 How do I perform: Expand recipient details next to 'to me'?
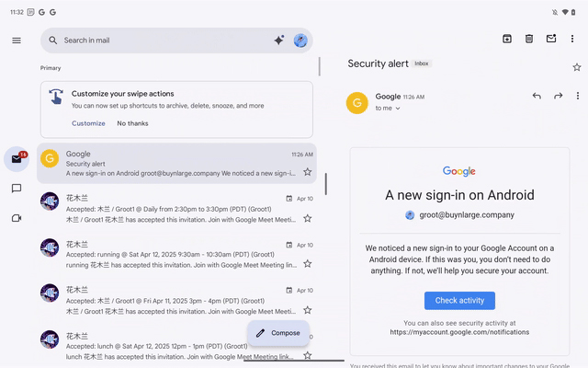point(400,109)
